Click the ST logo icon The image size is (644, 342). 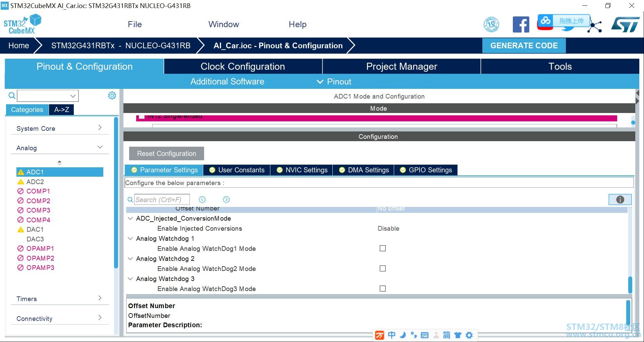pyautogui.click(x=625, y=24)
